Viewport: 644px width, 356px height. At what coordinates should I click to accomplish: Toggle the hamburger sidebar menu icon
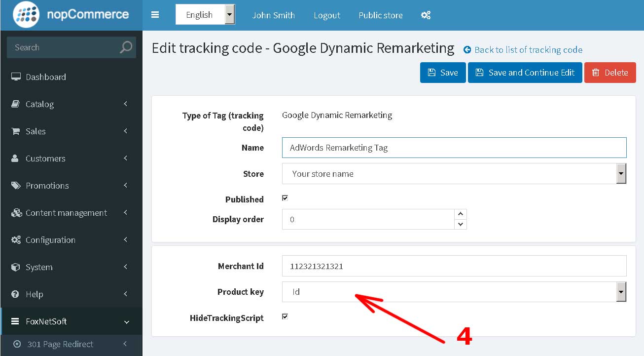tap(155, 15)
